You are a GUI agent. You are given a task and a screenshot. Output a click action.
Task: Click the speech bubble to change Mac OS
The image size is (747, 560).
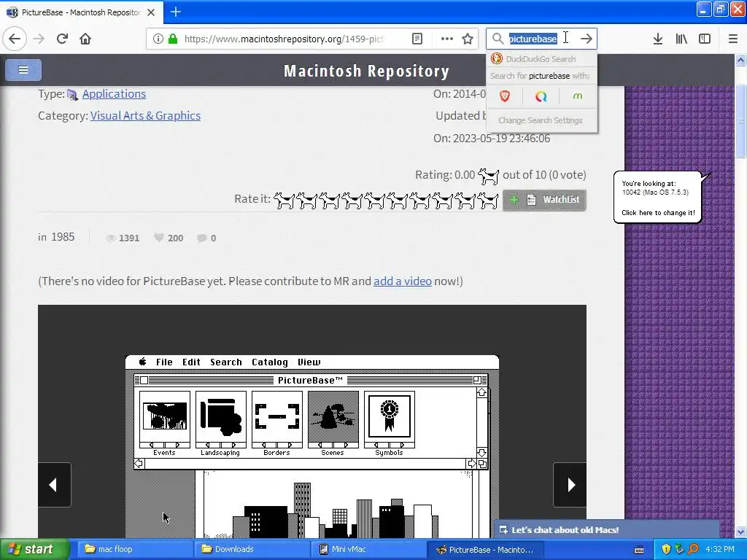point(658,197)
